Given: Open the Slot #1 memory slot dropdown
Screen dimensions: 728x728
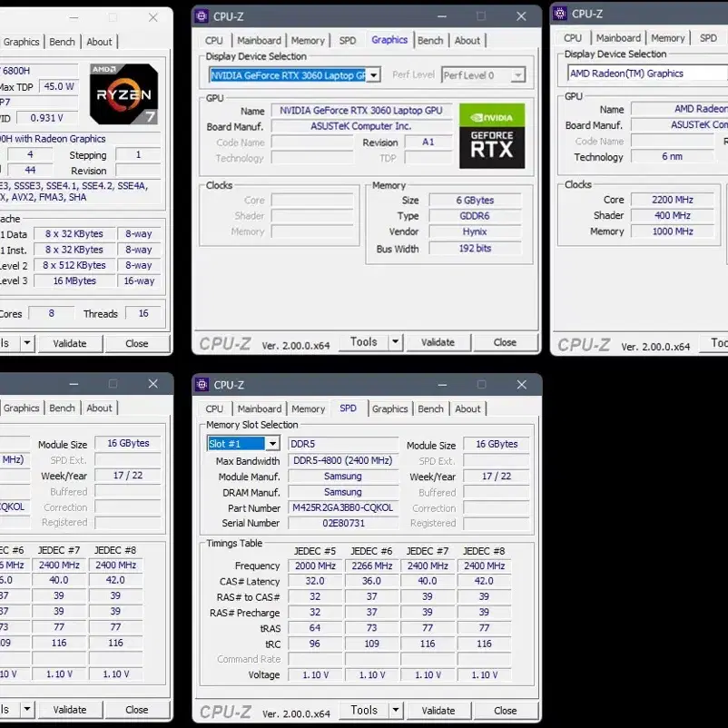Looking at the screenshot, I should pyautogui.click(x=272, y=443).
